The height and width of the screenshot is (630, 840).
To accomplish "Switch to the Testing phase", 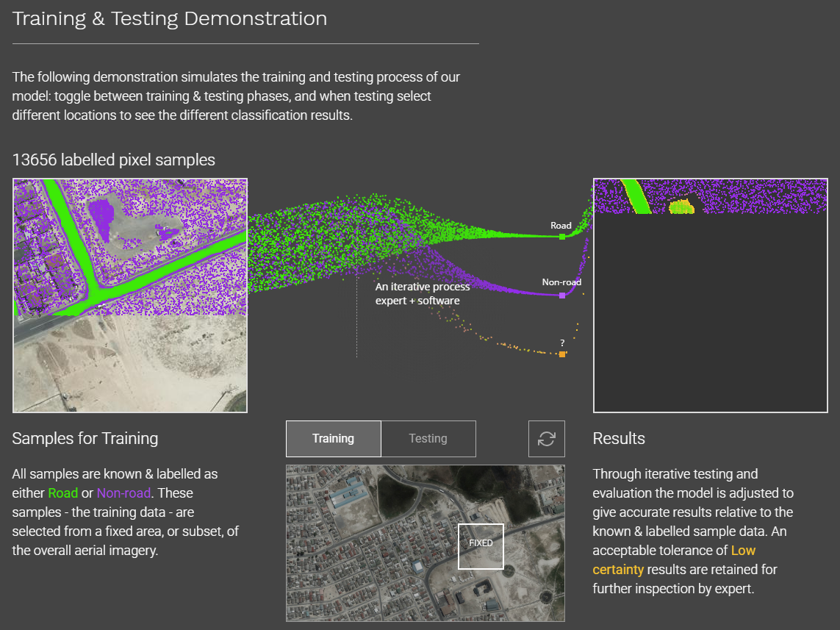I will 428,438.
